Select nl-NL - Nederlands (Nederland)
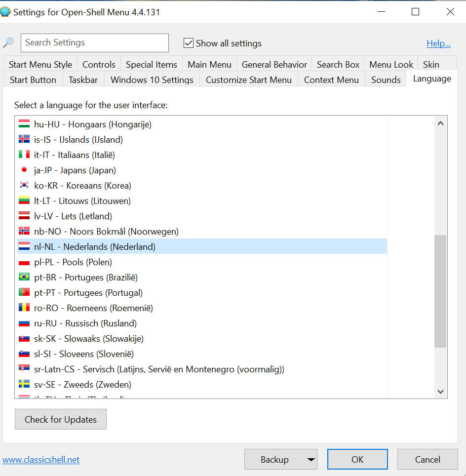This screenshot has width=466, height=476. pos(202,246)
